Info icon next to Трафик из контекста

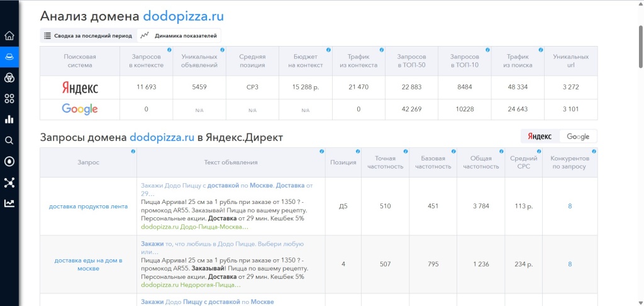pyautogui.click(x=382, y=50)
